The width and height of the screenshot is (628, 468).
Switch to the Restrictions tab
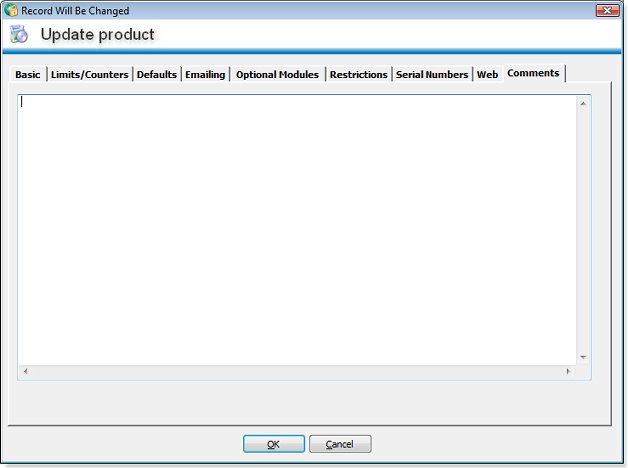[x=358, y=75]
